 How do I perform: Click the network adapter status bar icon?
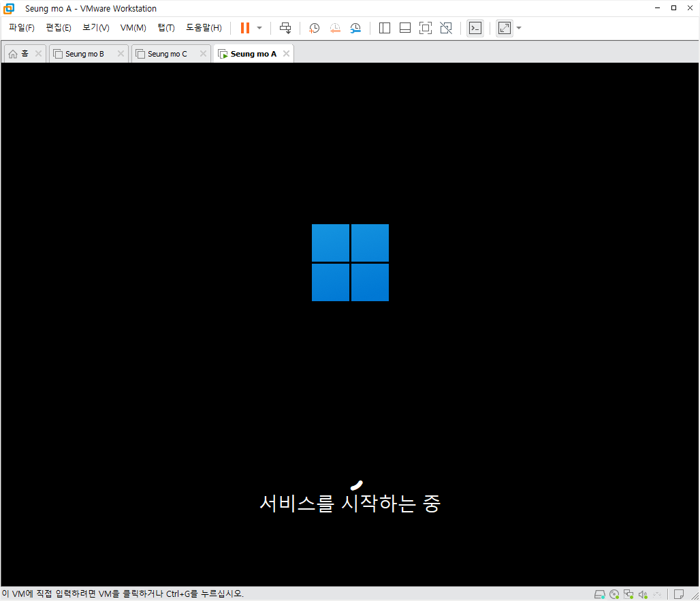pos(629,594)
